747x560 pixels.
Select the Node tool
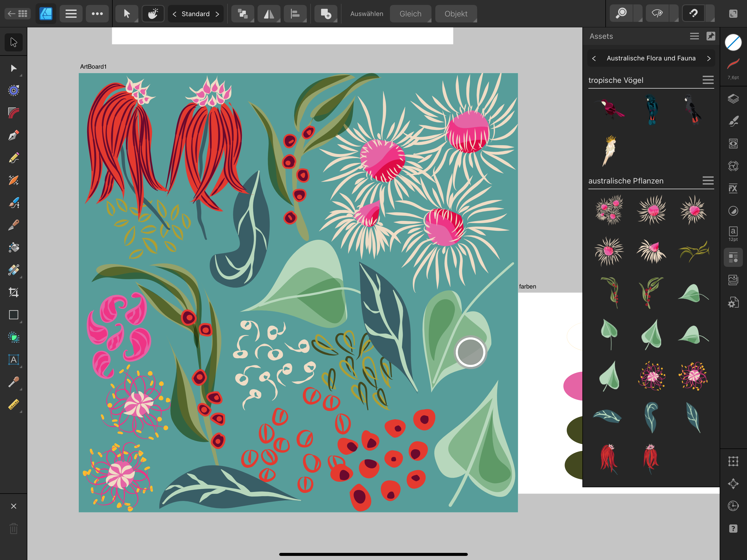[x=13, y=69]
